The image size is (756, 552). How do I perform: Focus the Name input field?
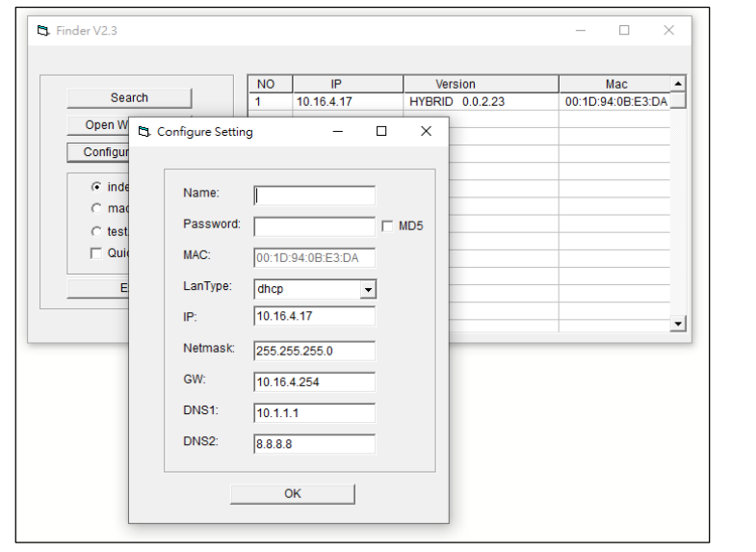[x=314, y=196]
